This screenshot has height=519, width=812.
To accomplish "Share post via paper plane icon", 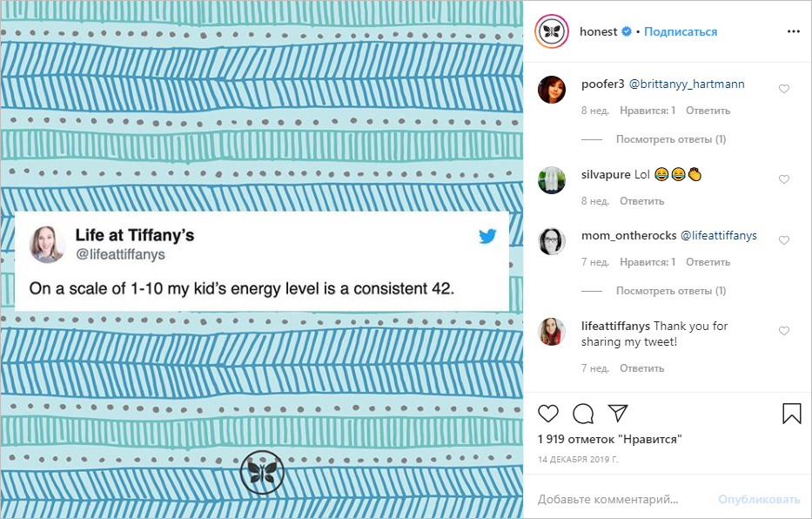I will coord(618,413).
